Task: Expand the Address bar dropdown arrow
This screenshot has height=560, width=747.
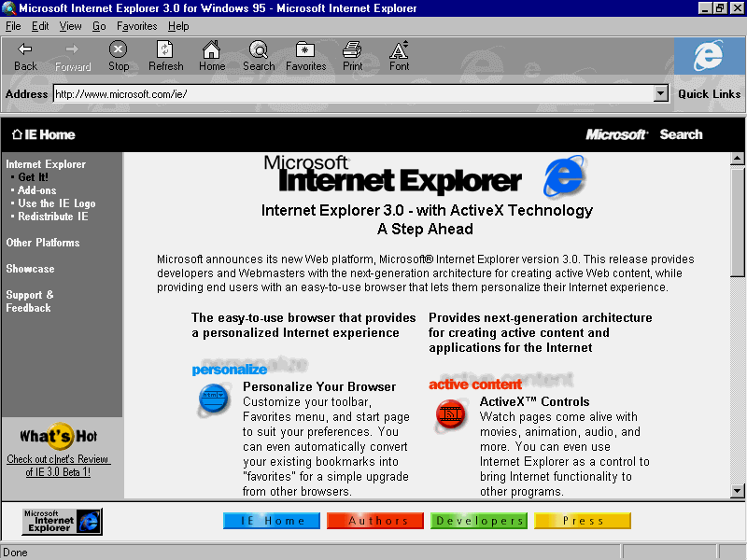Action: click(660, 94)
